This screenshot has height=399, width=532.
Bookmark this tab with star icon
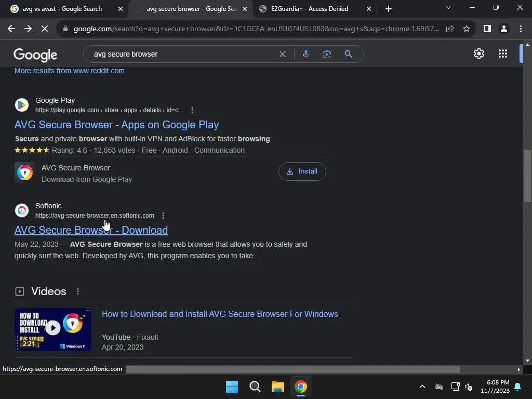click(467, 29)
